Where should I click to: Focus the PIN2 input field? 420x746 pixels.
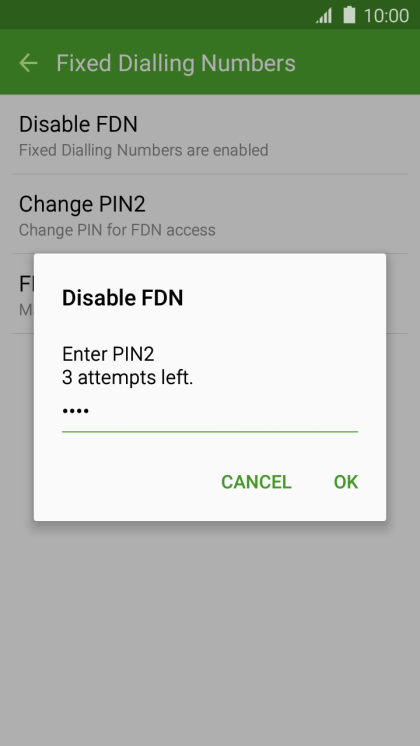210,412
